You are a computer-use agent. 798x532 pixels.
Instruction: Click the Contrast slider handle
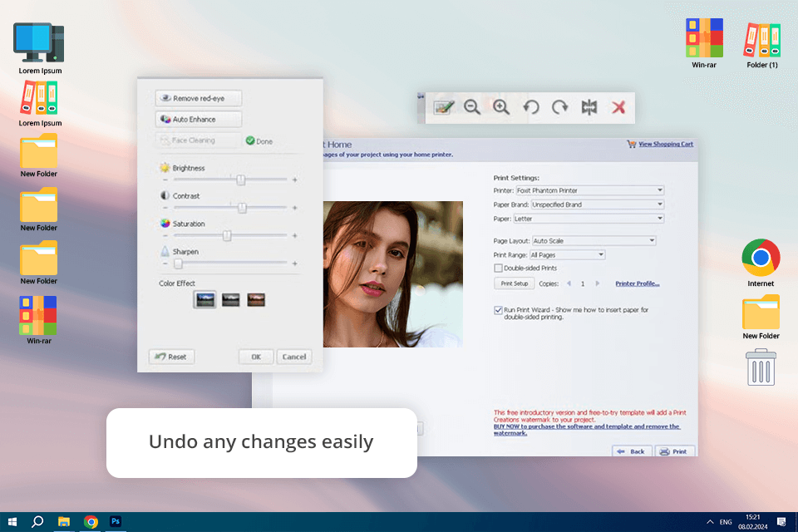coord(242,208)
